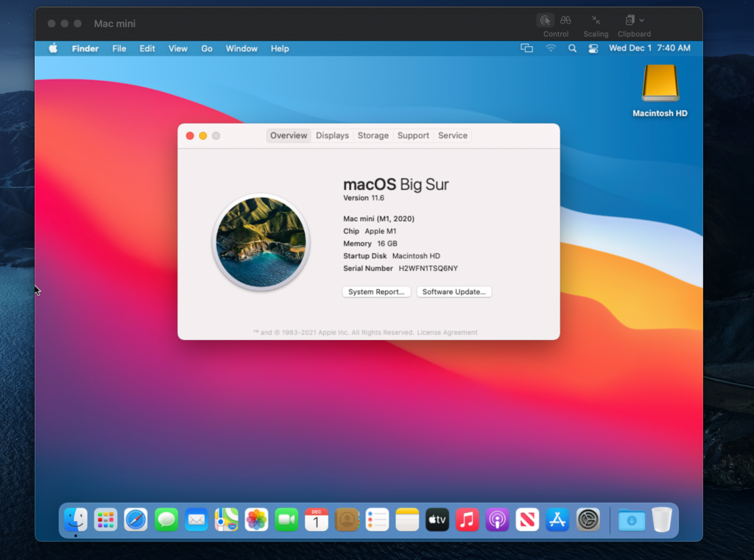Toggle Scaling in the VM toolbar
Image resolution: width=754 pixels, height=560 pixels.
[595, 20]
